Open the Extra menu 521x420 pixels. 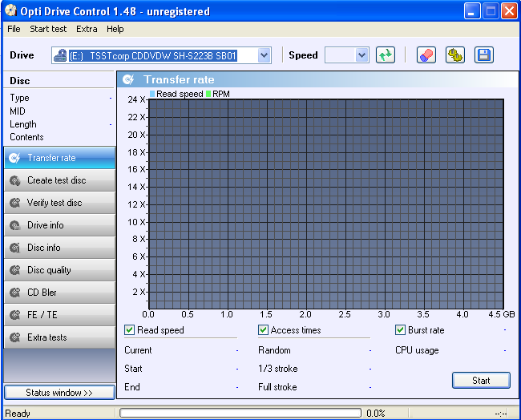click(x=87, y=29)
